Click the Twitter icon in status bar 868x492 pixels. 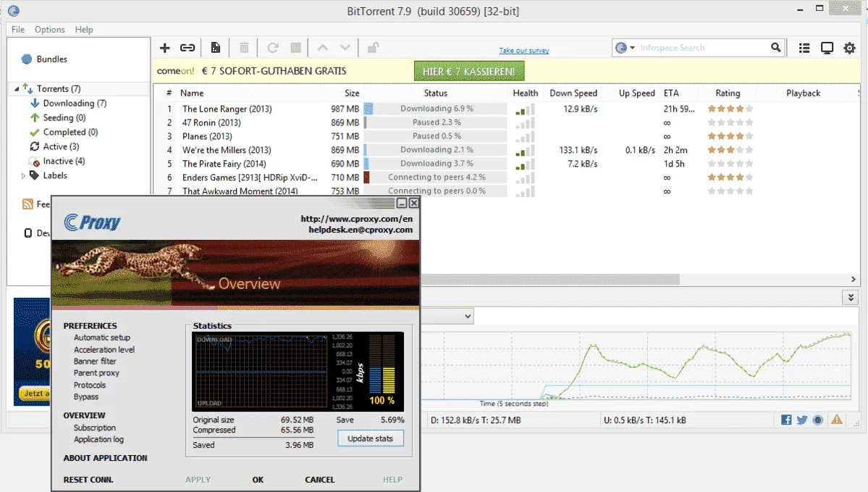[802, 420]
